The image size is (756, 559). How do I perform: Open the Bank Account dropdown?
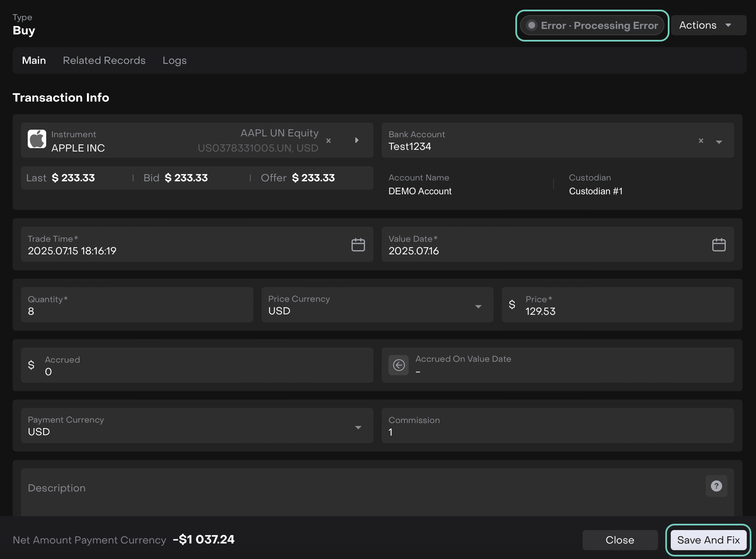[x=719, y=142]
